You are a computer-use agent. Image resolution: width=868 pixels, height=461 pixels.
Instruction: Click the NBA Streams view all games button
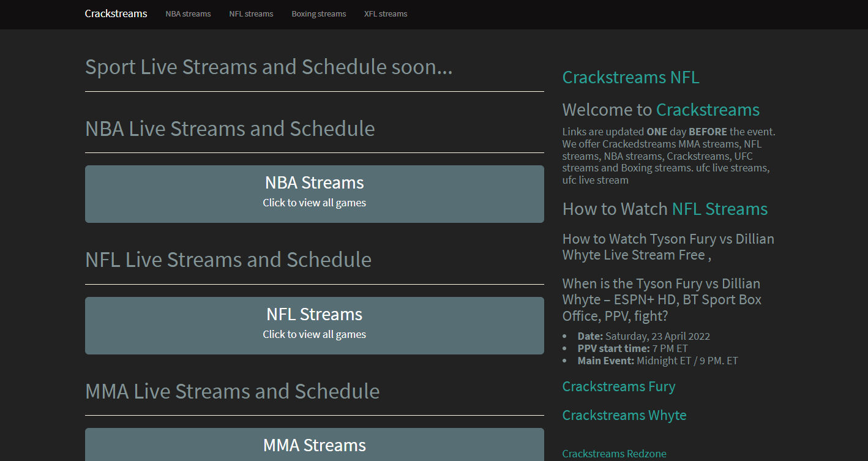[315, 194]
